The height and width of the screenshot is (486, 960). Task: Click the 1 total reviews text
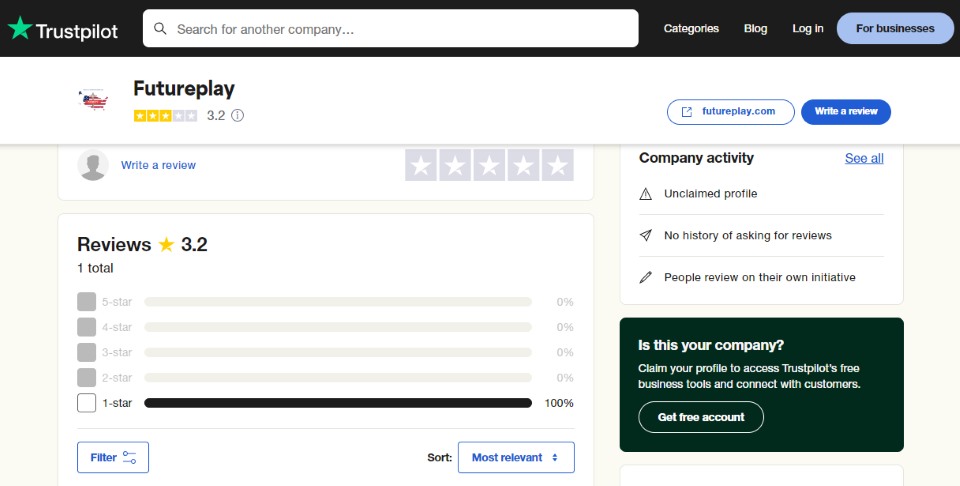point(95,268)
